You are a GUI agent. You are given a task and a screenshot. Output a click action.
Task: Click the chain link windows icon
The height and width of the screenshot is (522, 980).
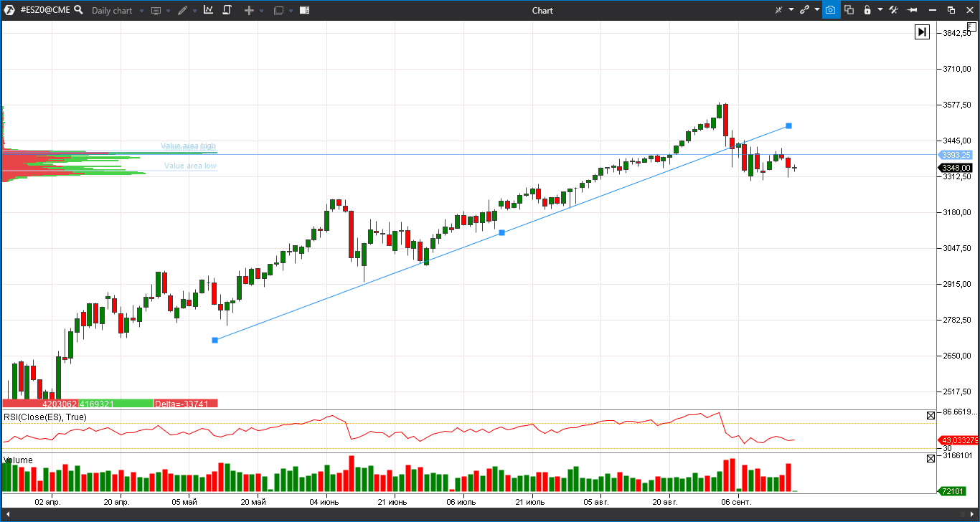click(x=805, y=10)
